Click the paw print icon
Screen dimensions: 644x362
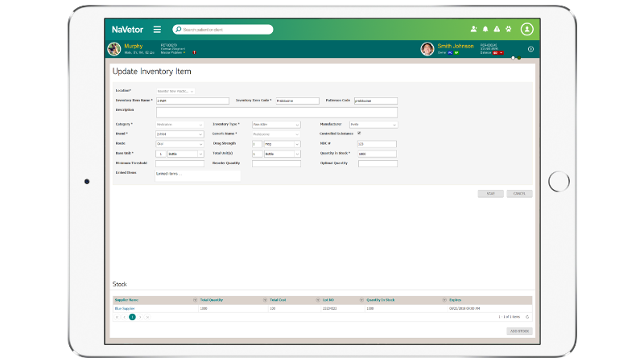click(508, 29)
